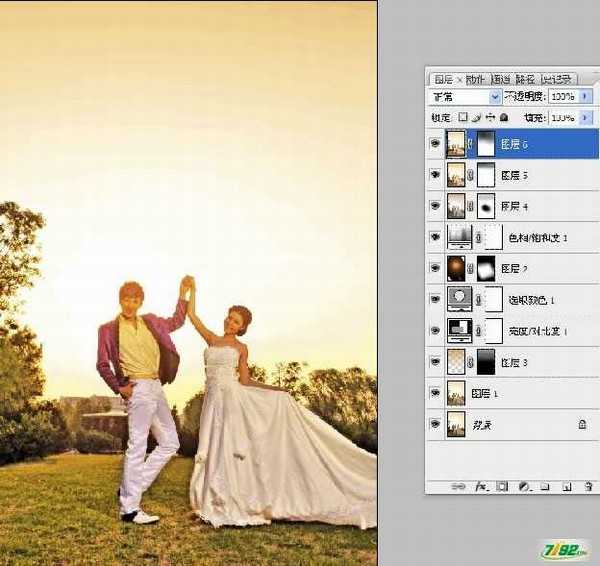
Task: Toggle visibility of 选取颜色 1 layer
Action: (x=435, y=300)
